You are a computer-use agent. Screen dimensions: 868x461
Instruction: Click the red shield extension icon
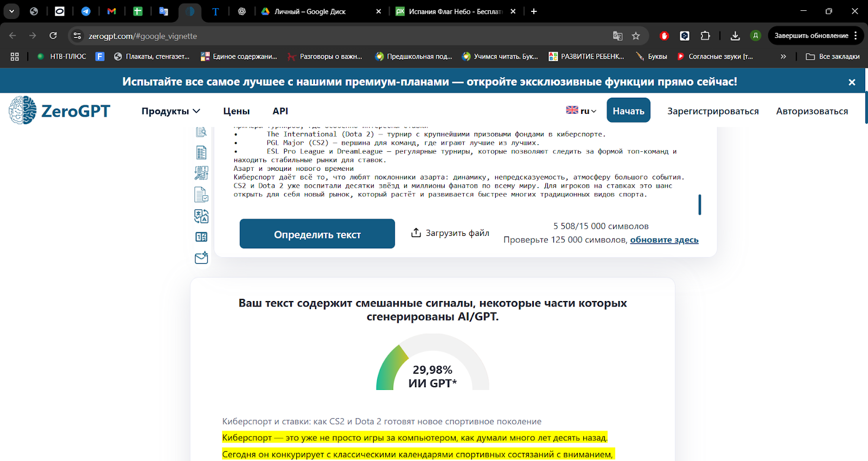pos(664,36)
